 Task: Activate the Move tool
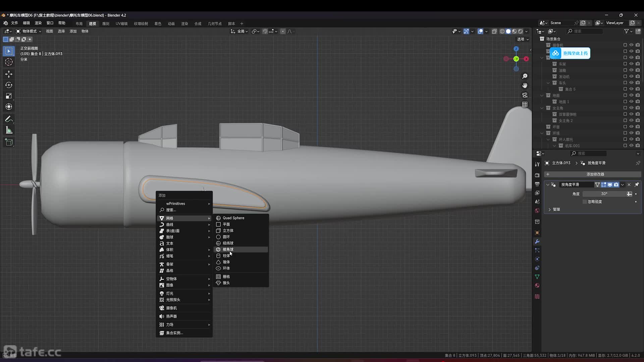point(9,74)
